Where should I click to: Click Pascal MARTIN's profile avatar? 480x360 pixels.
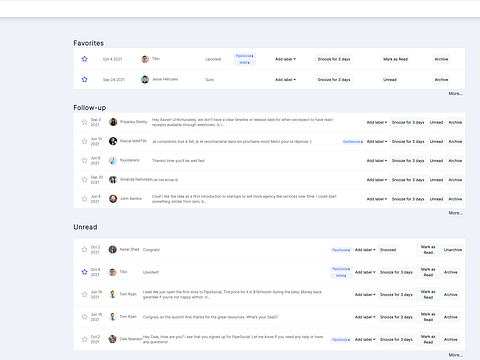[113, 141]
